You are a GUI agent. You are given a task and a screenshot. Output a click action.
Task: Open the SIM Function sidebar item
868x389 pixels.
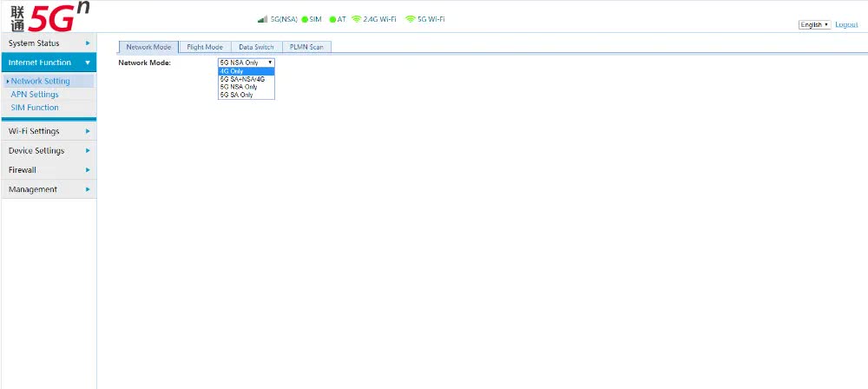(x=35, y=108)
